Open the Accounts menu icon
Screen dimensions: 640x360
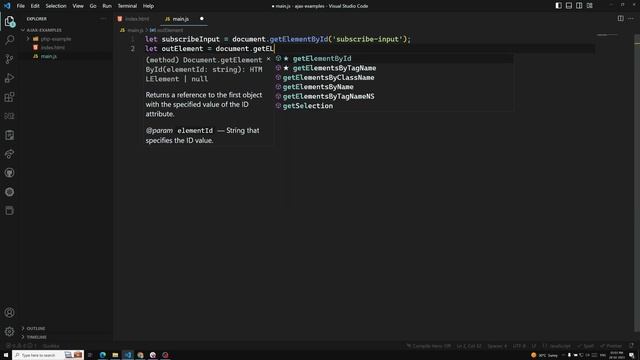(9, 313)
